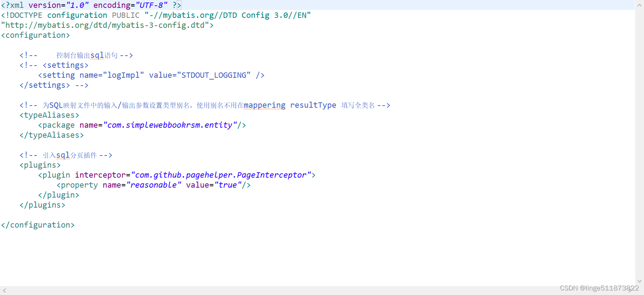
Task: Click the opening <typeAliases> tag
Action: (x=50, y=115)
